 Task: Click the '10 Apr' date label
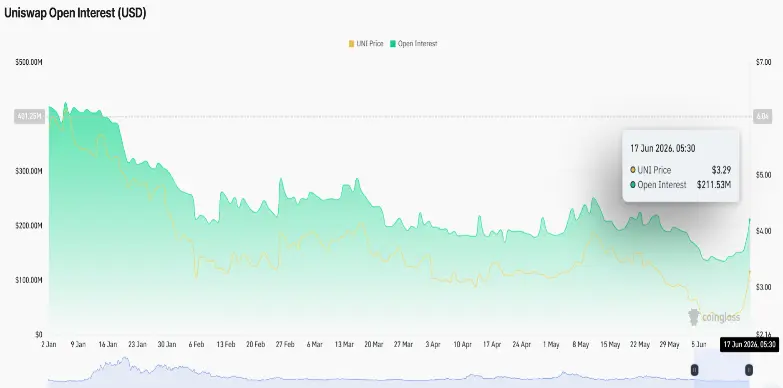(462, 345)
